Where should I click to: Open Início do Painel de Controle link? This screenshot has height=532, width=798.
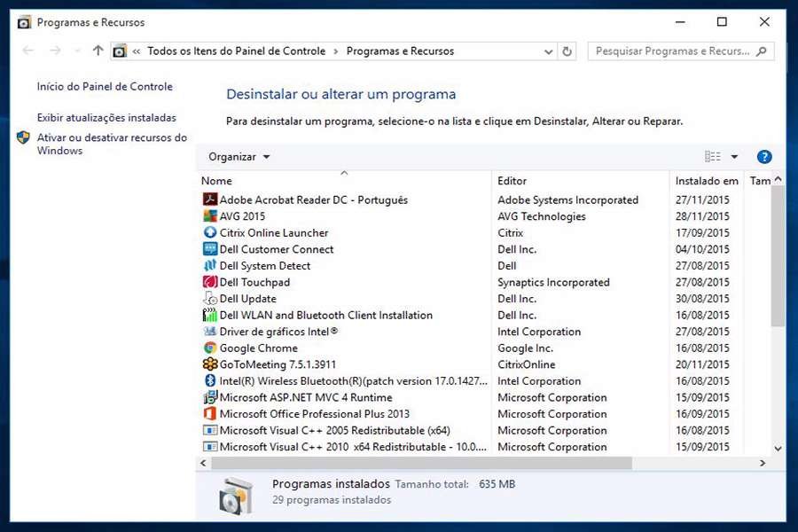105,87
